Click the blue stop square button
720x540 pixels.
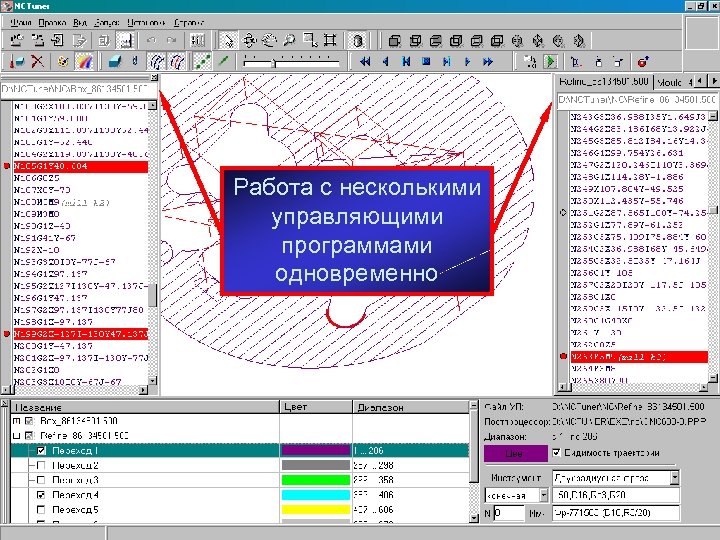click(x=427, y=61)
